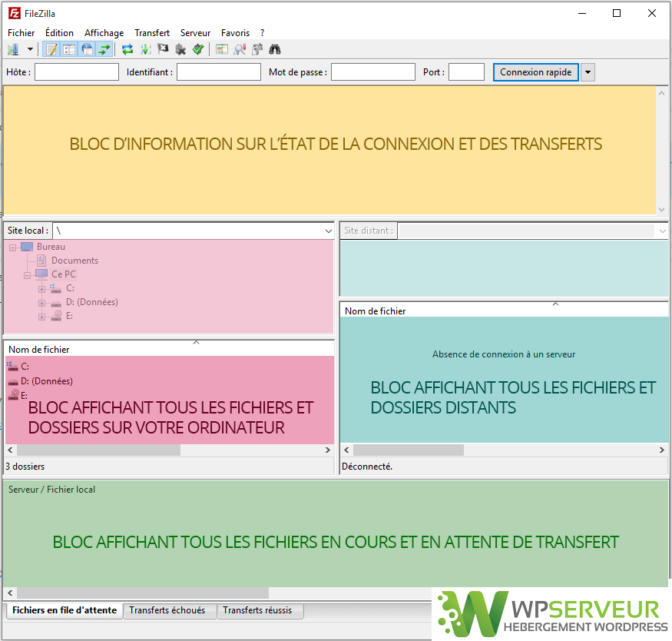Open the Favoris menu
Viewport: 672px width, 641px height.
coord(235,33)
